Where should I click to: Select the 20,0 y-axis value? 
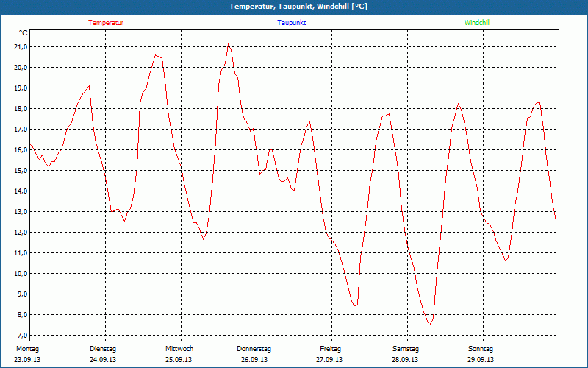tap(20, 68)
